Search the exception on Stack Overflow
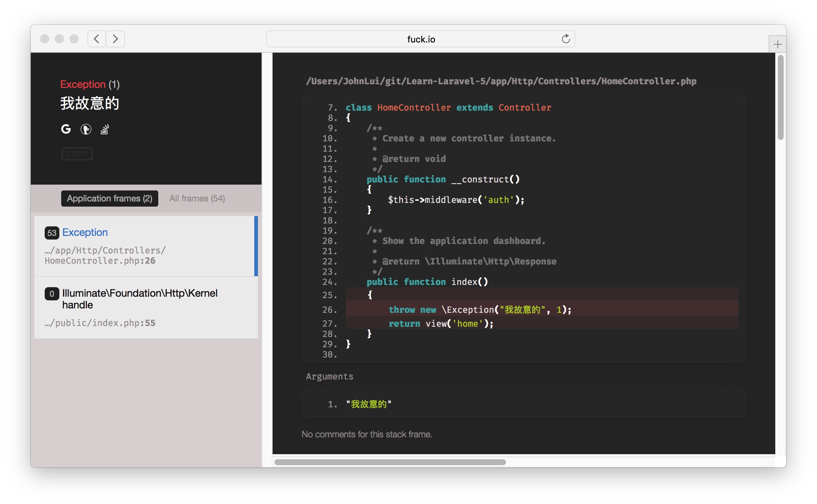This screenshot has height=504, width=817. [x=105, y=129]
